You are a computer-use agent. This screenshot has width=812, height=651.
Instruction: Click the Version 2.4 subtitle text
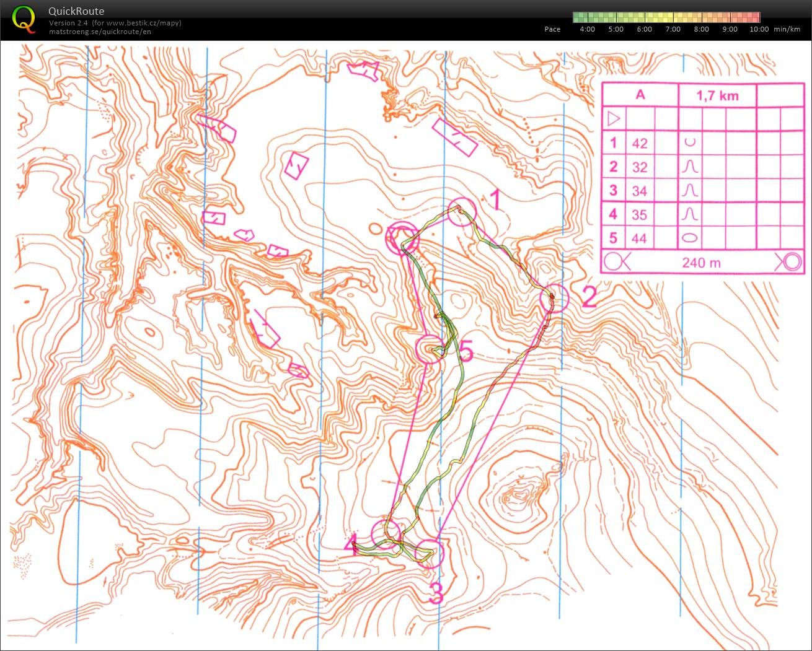pyautogui.click(x=115, y=23)
